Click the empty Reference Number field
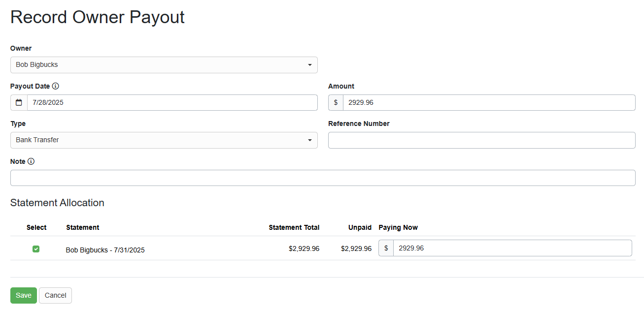The width and height of the screenshot is (644, 310). 482,140
